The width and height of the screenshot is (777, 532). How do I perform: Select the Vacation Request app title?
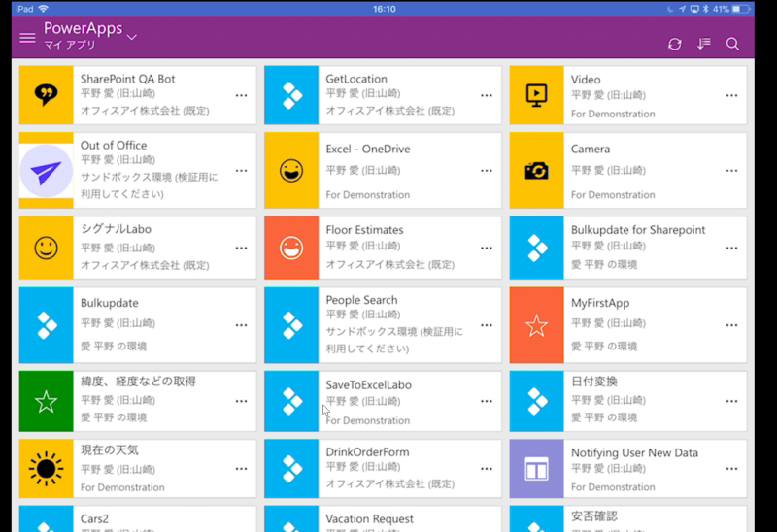tap(369, 518)
